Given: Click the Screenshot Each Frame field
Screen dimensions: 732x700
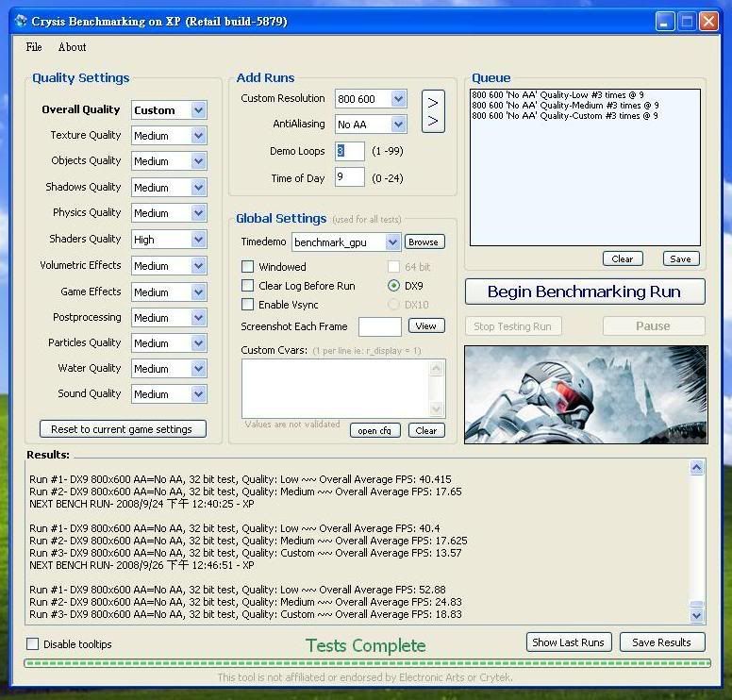Looking at the screenshot, I should coord(379,326).
